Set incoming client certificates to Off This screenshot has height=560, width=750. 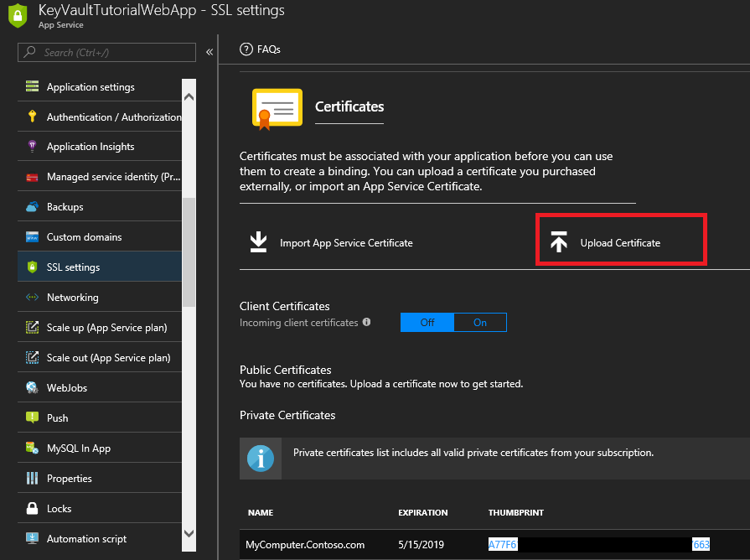[427, 323]
